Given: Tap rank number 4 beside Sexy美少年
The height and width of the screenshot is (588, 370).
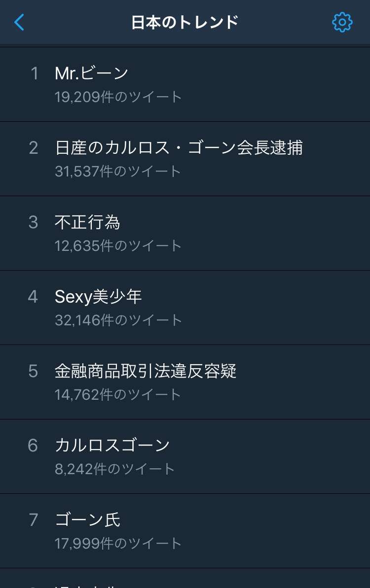Looking at the screenshot, I should (33, 297).
